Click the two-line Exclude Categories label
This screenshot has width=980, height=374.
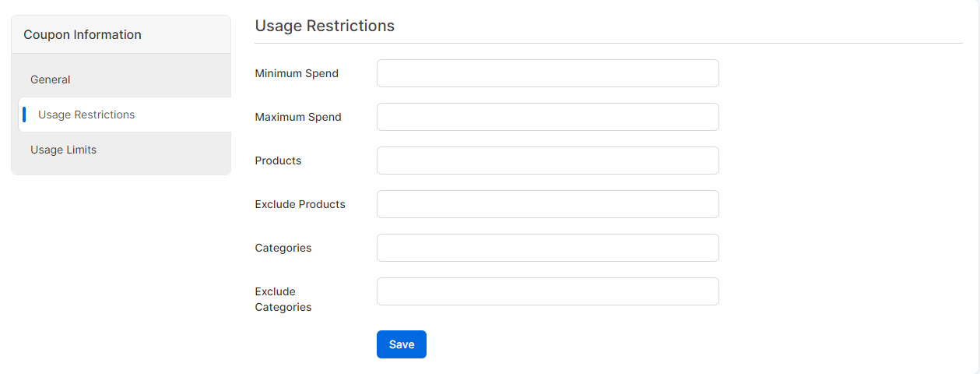283,299
